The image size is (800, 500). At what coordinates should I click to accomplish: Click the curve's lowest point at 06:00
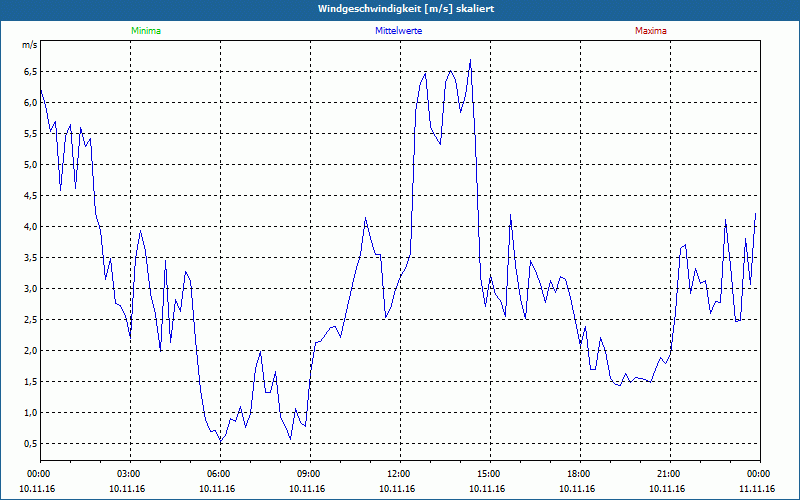pos(220,441)
